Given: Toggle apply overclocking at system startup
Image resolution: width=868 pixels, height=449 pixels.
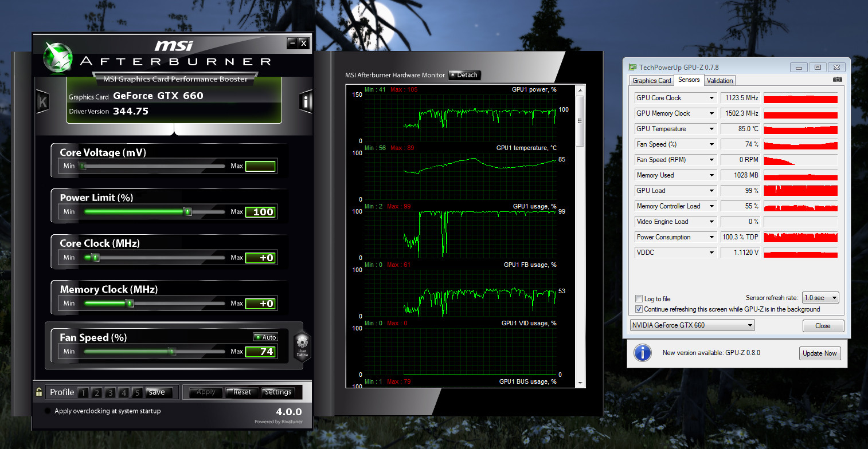Looking at the screenshot, I should [48, 411].
